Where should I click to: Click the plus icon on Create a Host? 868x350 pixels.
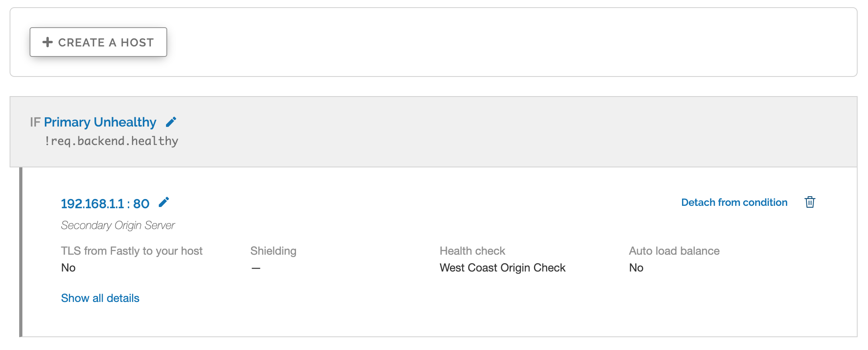click(x=48, y=42)
